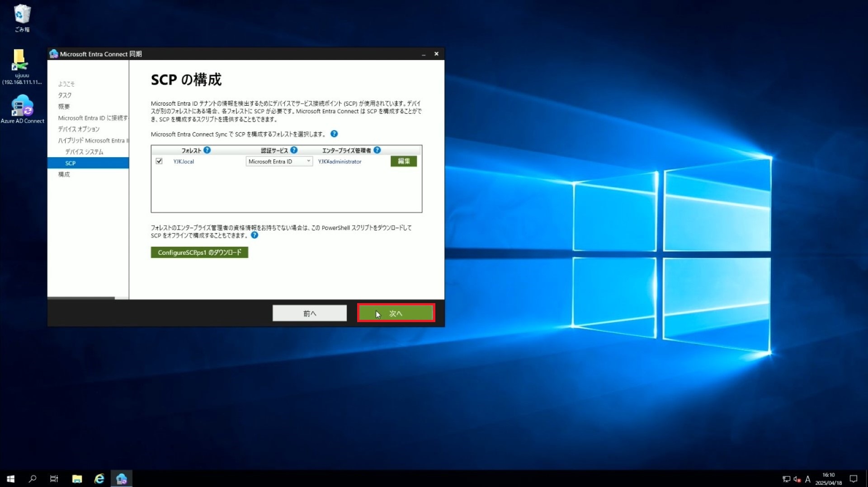Go to the タスク wizard step
The height and width of the screenshot is (487, 868).
tap(65, 95)
